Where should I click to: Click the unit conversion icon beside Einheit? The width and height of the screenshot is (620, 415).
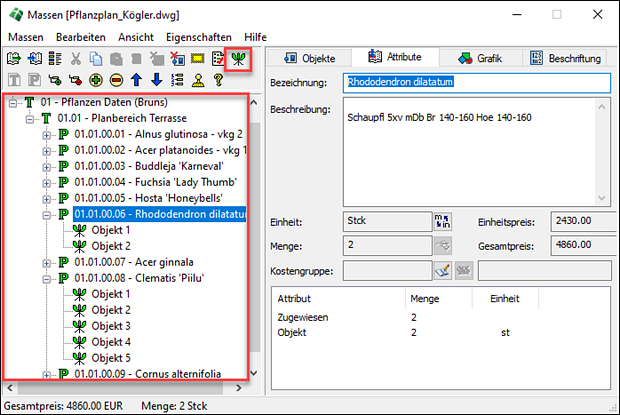pos(441,220)
